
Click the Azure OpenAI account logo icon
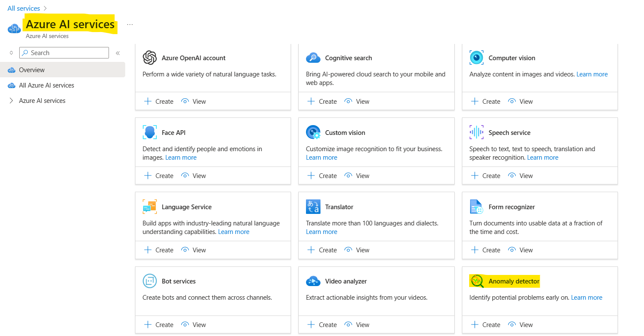pos(150,58)
